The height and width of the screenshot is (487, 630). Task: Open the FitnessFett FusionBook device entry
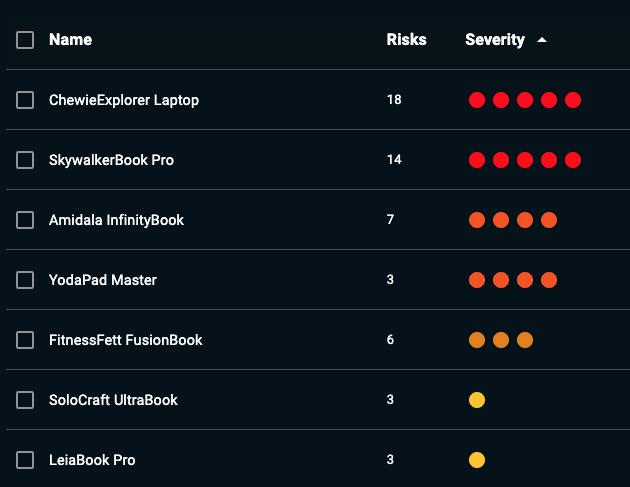click(x=125, y=340)
